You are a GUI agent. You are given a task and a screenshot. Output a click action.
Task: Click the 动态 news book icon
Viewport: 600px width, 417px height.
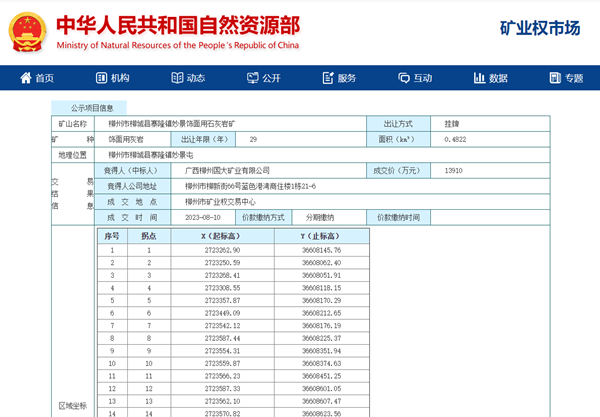pyautogui.click(x=177, y=79)
